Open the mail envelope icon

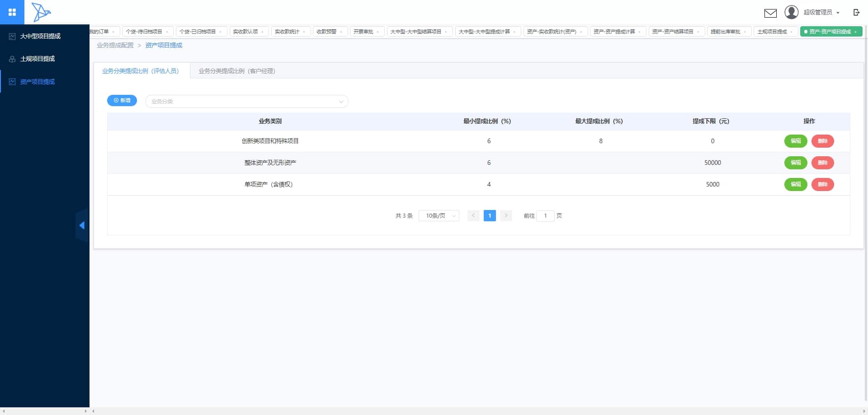tap(770, 13)
